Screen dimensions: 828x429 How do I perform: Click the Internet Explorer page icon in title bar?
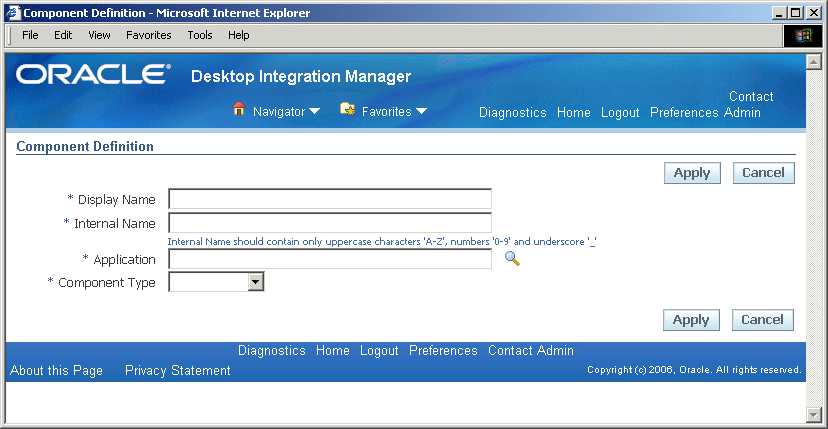pyautogui.click(x=13, y=13)
